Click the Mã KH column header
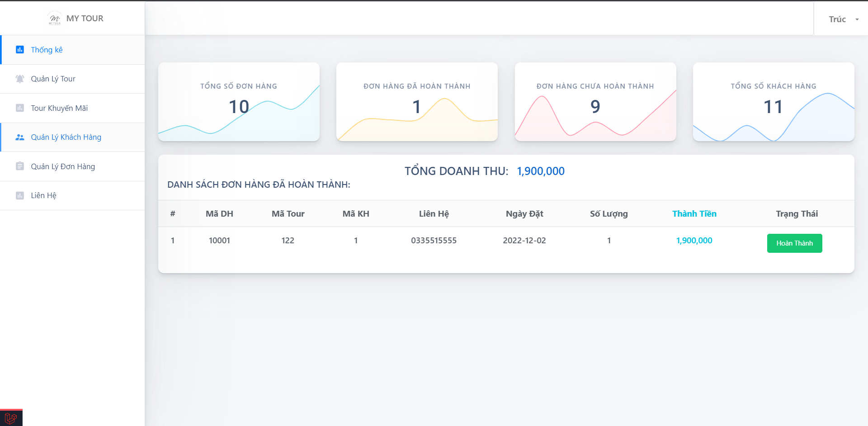 (x=356, y=213)
